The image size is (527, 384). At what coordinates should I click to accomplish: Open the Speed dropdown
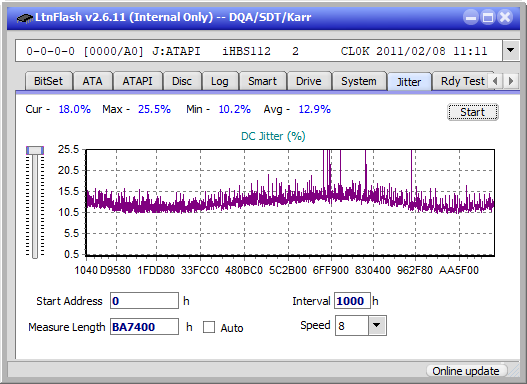[377, 325]
